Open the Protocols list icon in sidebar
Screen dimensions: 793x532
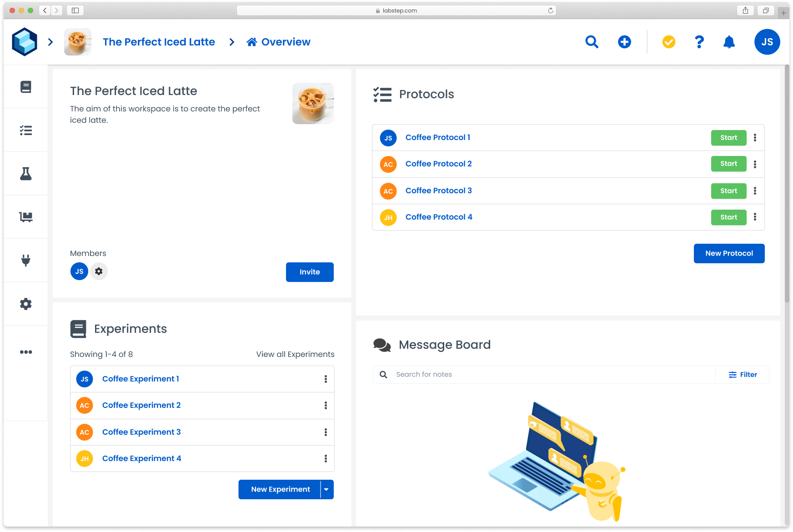point(26,130)
